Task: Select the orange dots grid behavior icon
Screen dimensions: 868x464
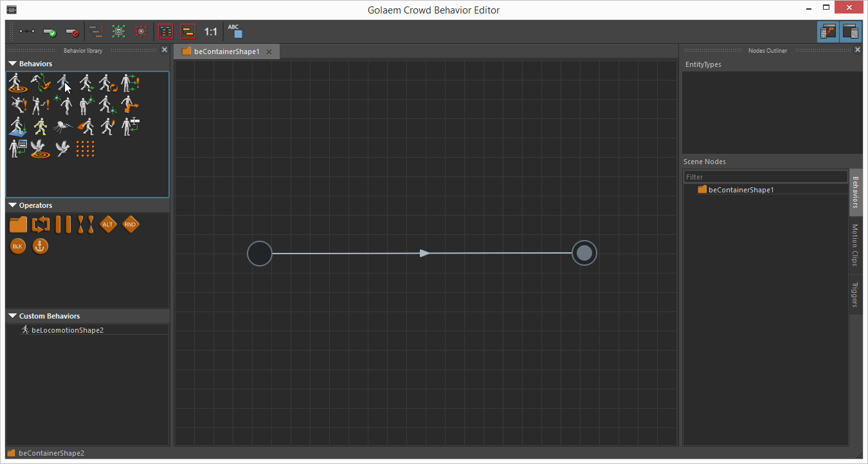Action: coord(86,149)
